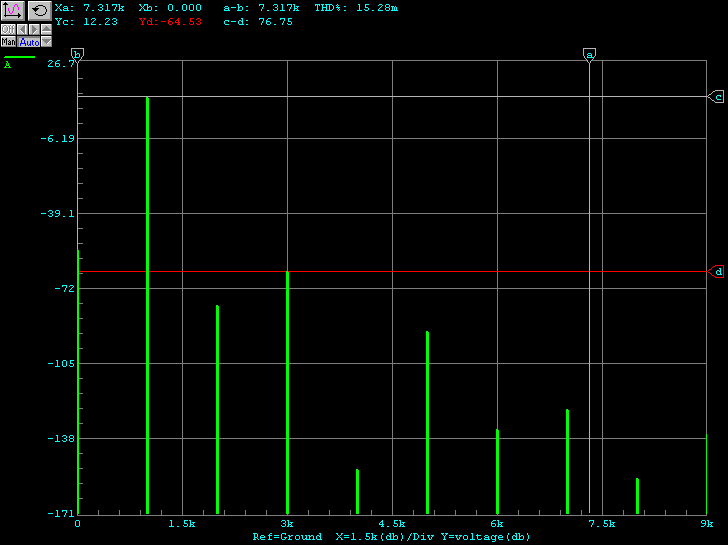Click the Xa cursor readout
This screenshot has width=728, height=545.
point(90,8)
